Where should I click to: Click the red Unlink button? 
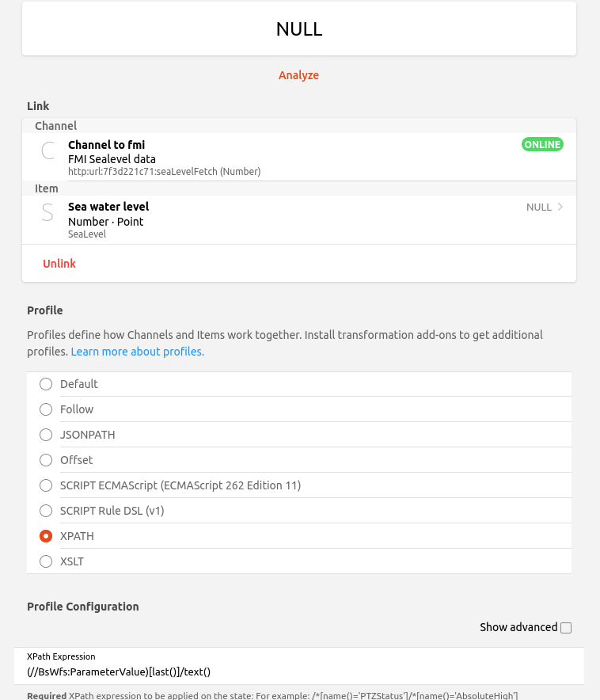point(59,264)
